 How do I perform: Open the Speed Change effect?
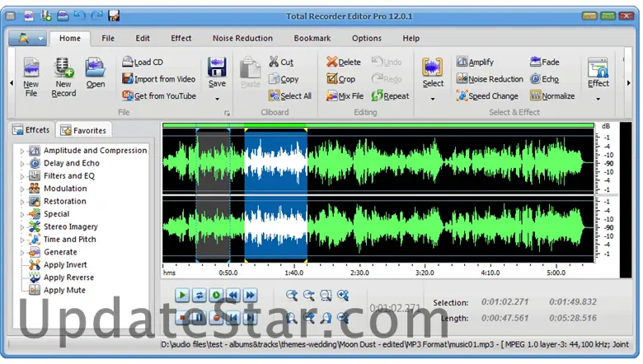(487, 96)
